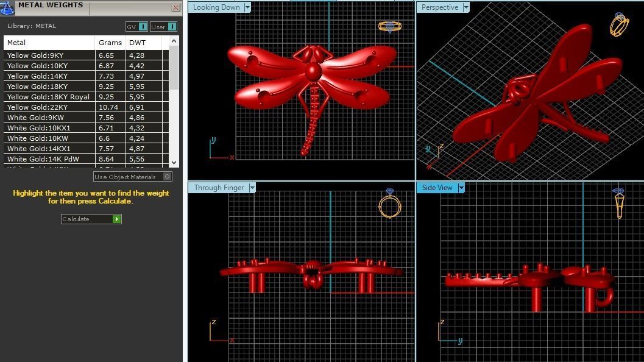Click the dragonfly model in Side View
The height and width of the screenshot is (362, 644).
point(534,279)
